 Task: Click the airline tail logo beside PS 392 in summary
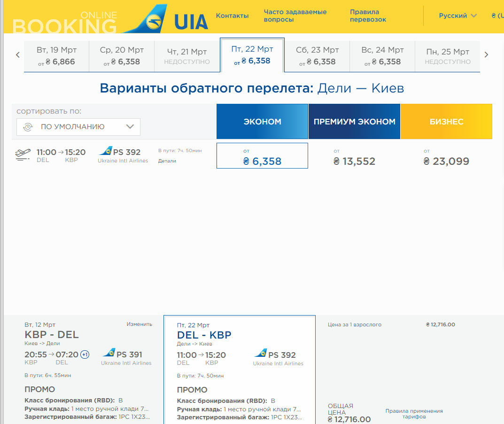[261, 353]
